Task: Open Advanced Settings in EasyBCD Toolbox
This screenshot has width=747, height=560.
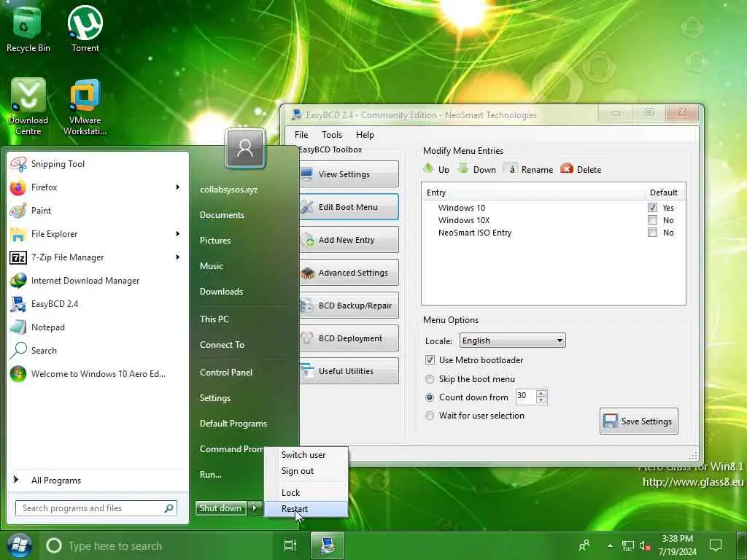Action: click(349, 273)
